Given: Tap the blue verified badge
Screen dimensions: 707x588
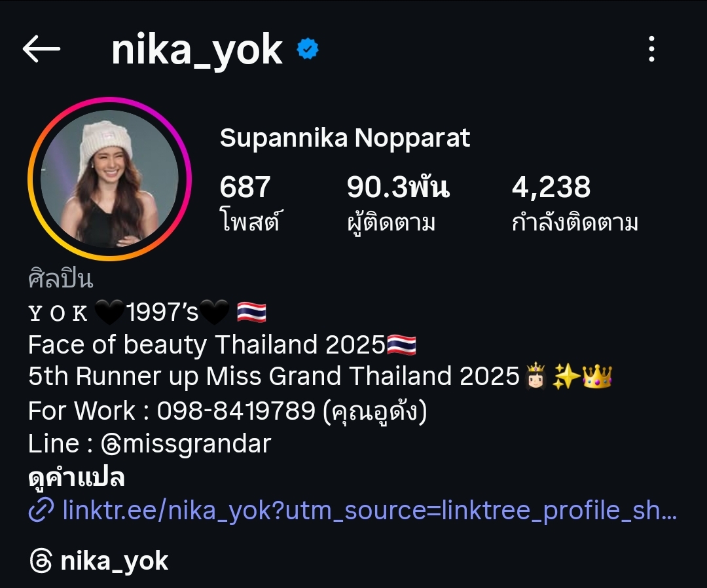Looking at the screenshot, I should (x=308, y=48).
